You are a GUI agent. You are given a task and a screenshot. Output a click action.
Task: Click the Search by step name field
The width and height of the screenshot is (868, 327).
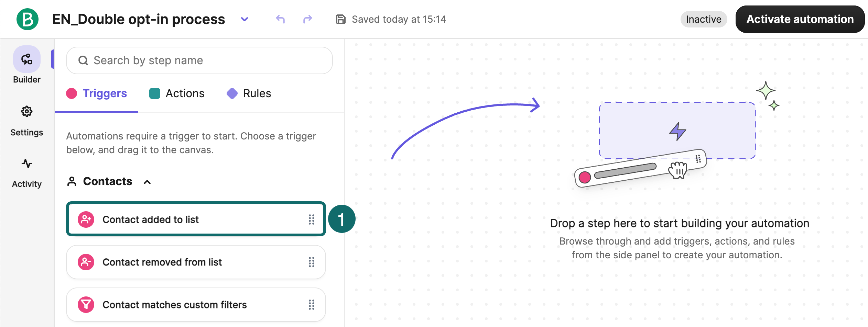pyautogui.click(x=199, y=60)
